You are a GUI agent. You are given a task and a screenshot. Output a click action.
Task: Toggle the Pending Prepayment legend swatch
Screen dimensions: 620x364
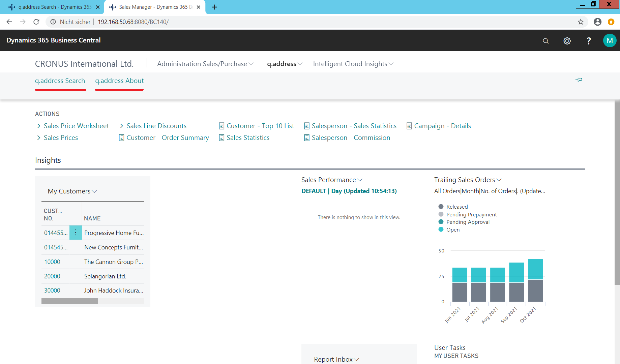[441, 214]
